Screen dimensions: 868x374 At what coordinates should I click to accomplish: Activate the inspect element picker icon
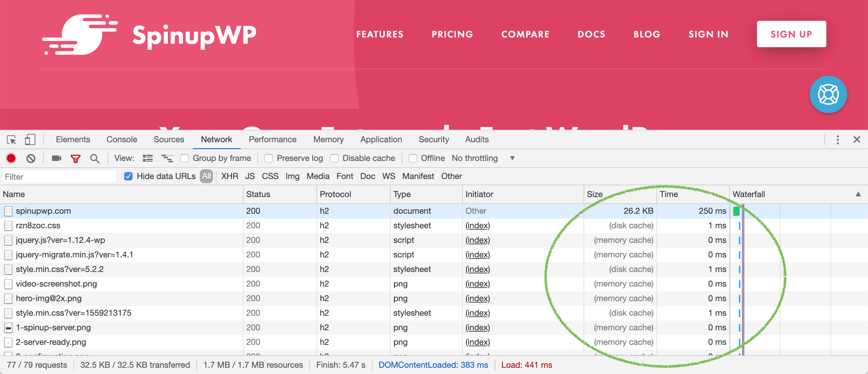pos(11,140)
